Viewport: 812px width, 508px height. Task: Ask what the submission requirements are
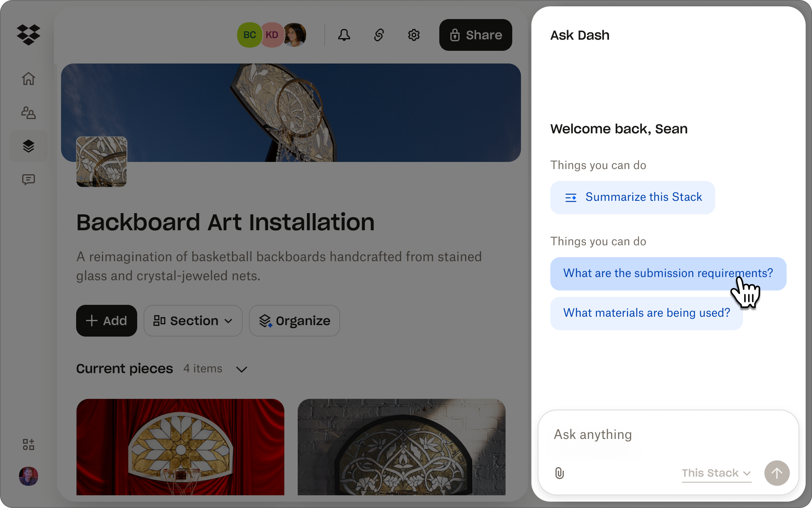tap(668, 273)
